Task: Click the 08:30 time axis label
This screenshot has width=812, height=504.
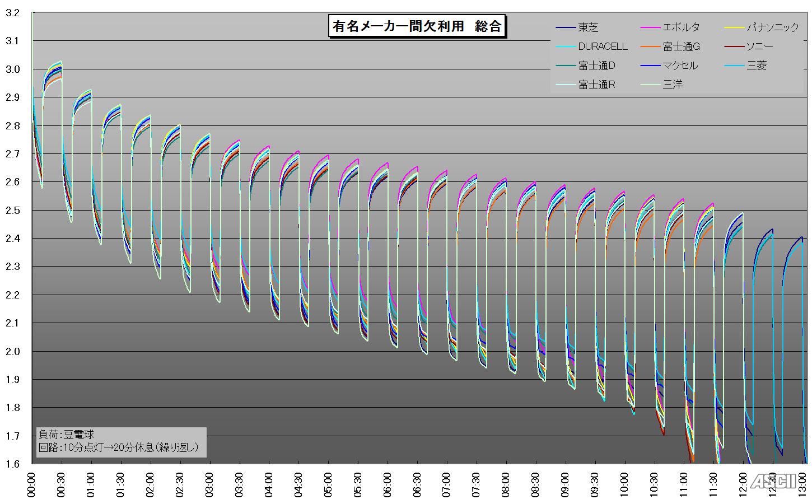Action: point(536,484)
